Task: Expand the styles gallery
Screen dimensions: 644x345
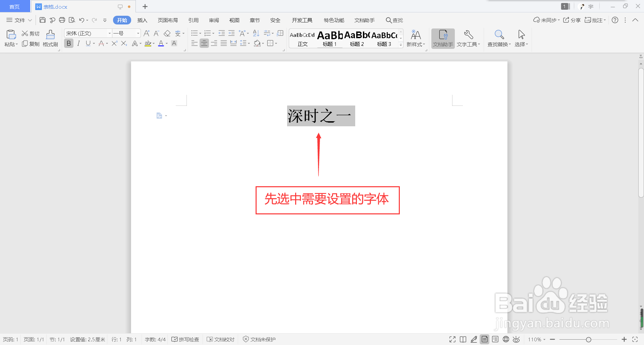Action: click(x=401, y=45)
